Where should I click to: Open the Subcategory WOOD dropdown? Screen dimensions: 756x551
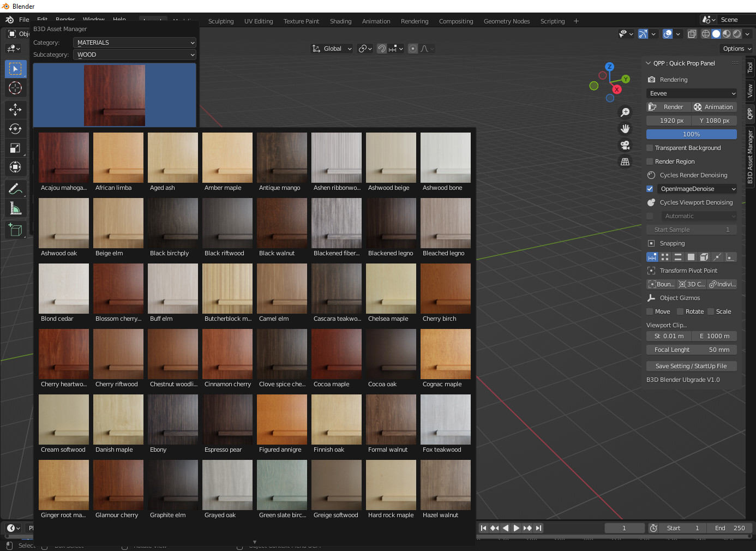coord(135,55)
